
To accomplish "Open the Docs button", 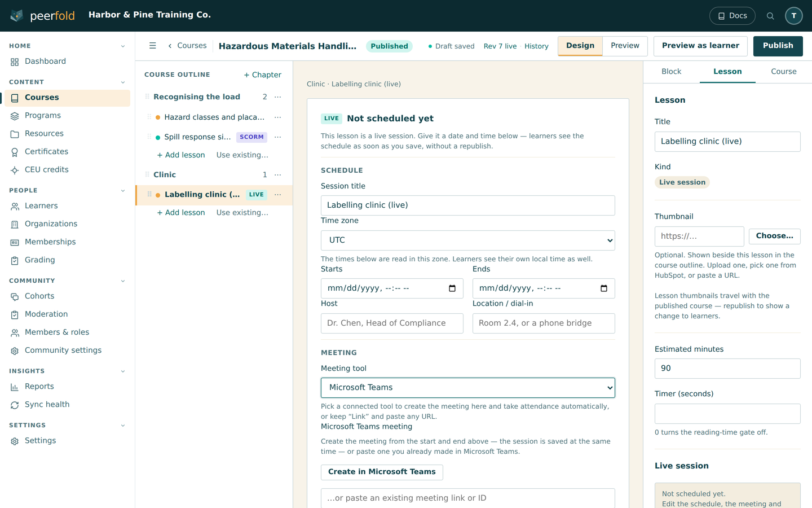I will pyautogui.click(x=732, y=16).
